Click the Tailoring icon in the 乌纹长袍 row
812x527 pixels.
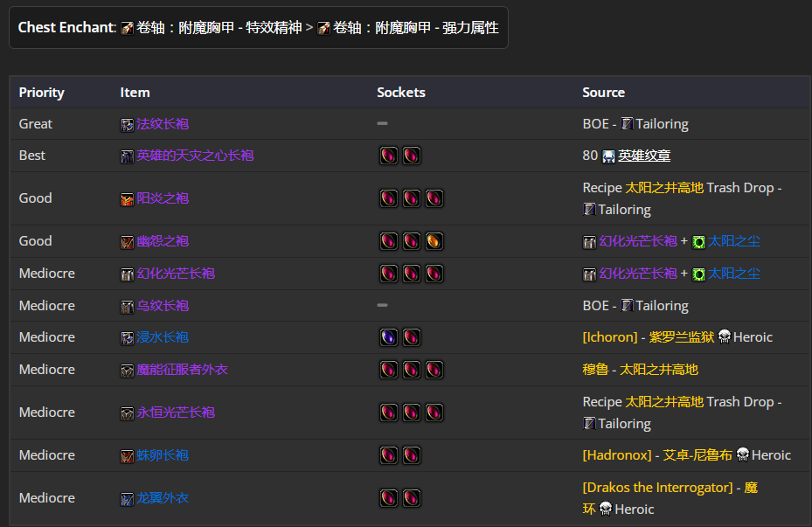click(627, 305)
